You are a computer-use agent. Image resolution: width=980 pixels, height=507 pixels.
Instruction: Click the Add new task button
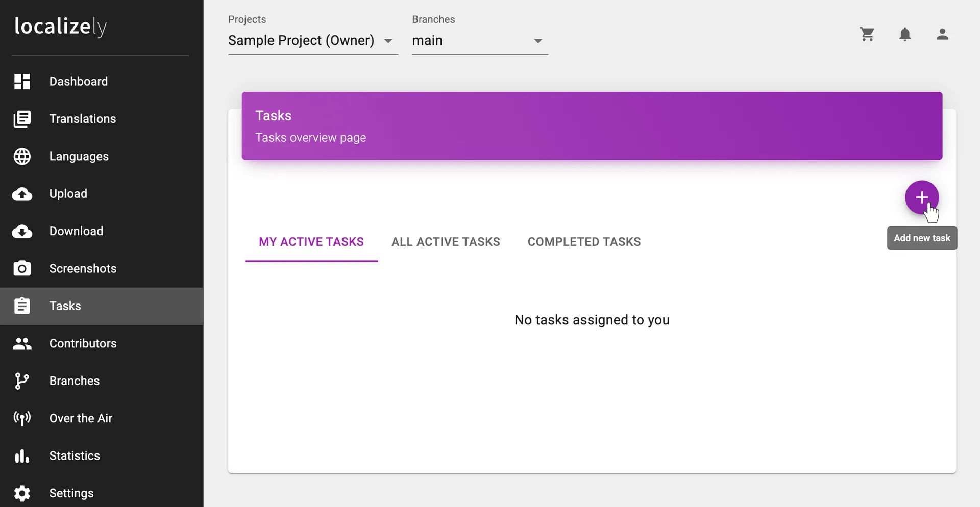point(922,197)
